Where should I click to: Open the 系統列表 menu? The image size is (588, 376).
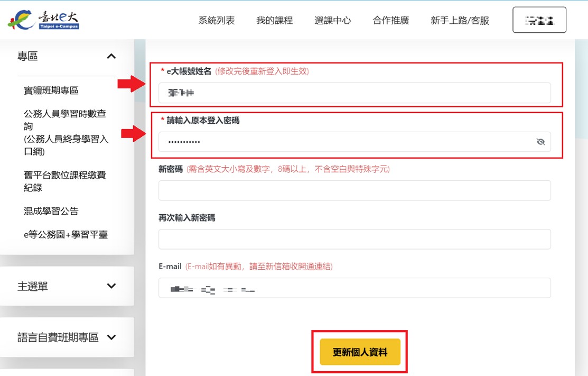click(x=217, y=21)
